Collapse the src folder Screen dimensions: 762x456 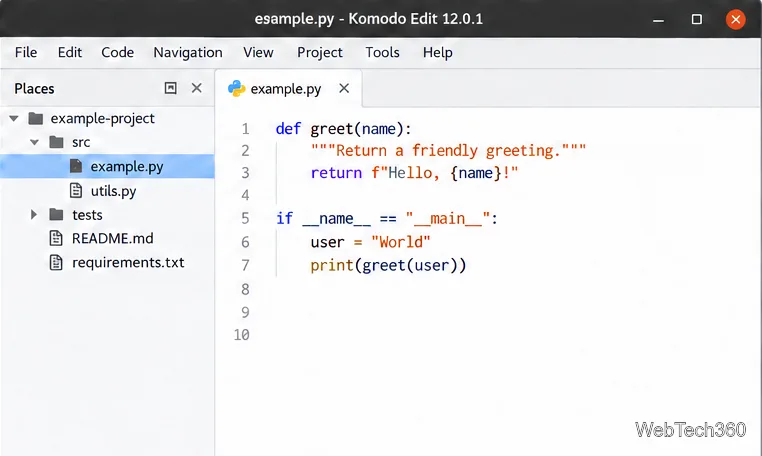click(x=35, y=142)
